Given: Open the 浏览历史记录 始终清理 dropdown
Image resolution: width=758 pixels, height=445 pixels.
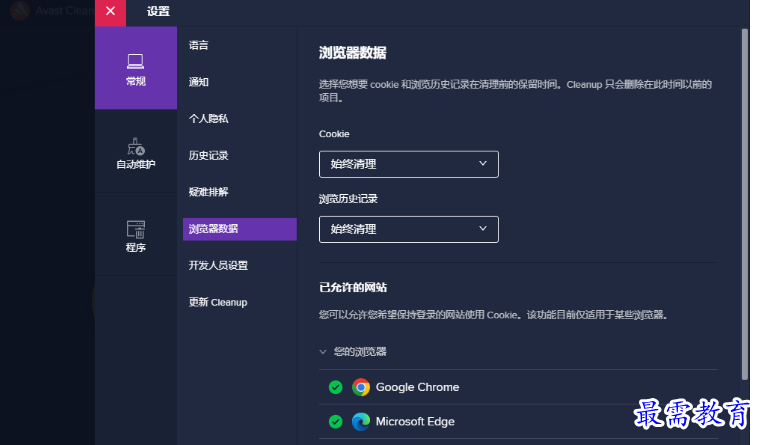Looking at the screenshot, I should pos(408,230).
